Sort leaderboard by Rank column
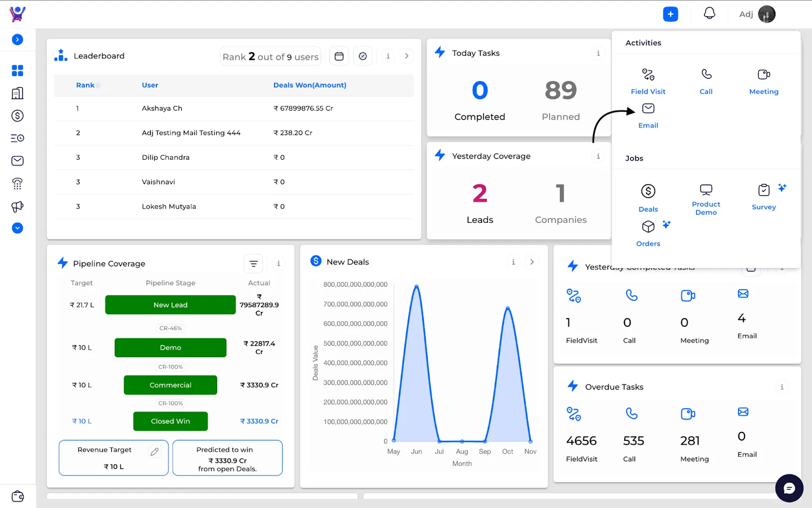Screen dimensions: 812x508 coord(88,85)
